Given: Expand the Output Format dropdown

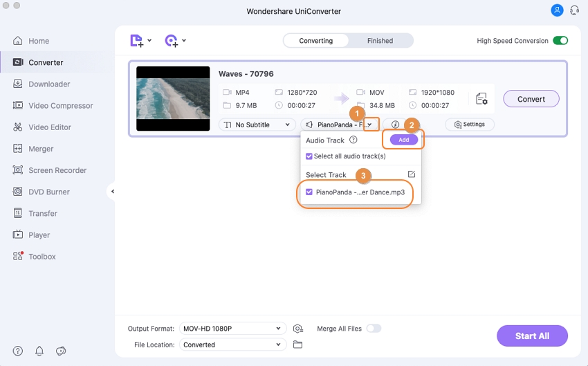Looking at the screenshot, I should click(232, 329).
